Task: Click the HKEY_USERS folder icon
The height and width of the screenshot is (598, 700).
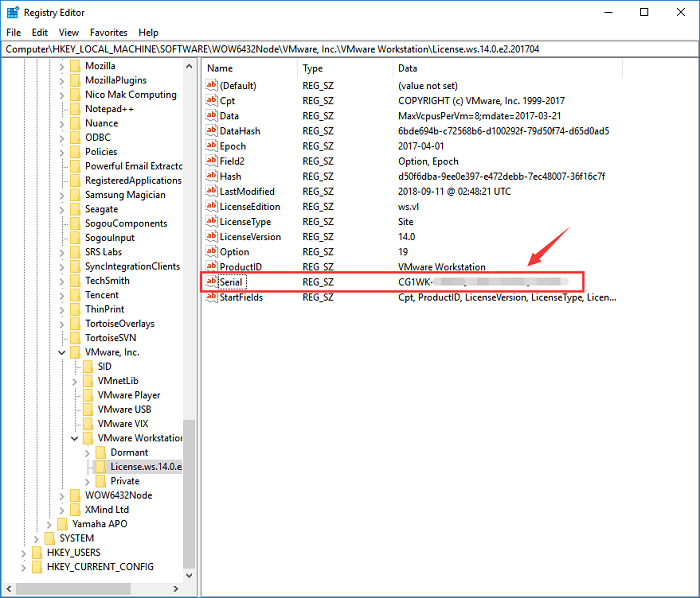Action: 37,552
